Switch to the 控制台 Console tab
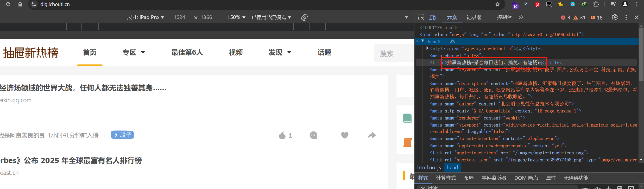 pyautogui.click(x=504, y=17)
